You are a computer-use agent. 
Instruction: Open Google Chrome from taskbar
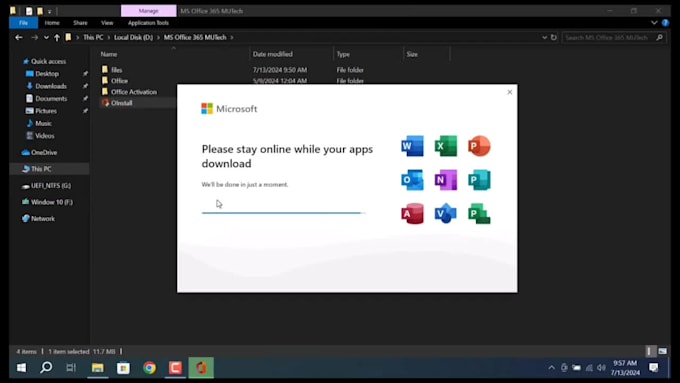pyautogui.click(x=150, y=368)
